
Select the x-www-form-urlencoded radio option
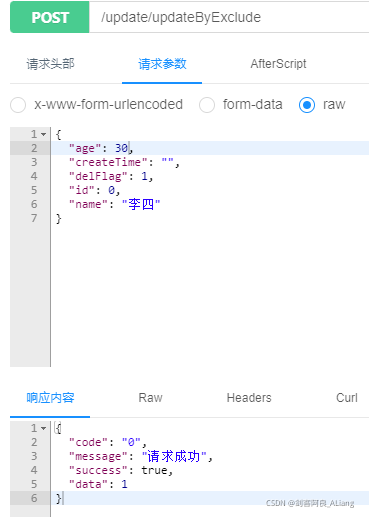pyautogui.click(x=18, y=105)
